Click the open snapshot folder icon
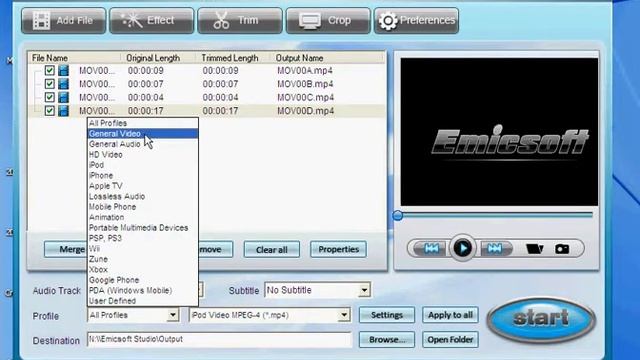The height and width of the screenshot is (360, 640). [x=534, y=249]
